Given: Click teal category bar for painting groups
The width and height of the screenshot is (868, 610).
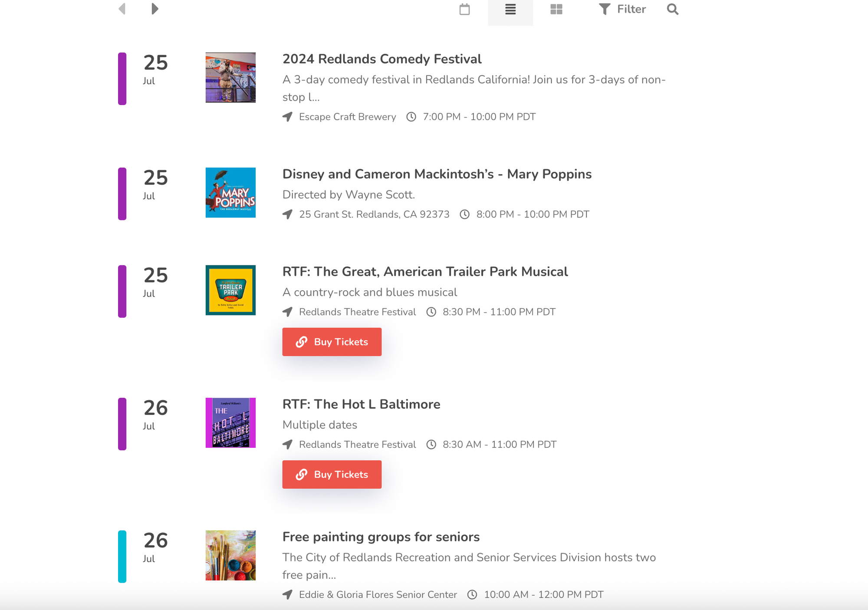Looking at the screenshot, I should [x=122, y=556].
